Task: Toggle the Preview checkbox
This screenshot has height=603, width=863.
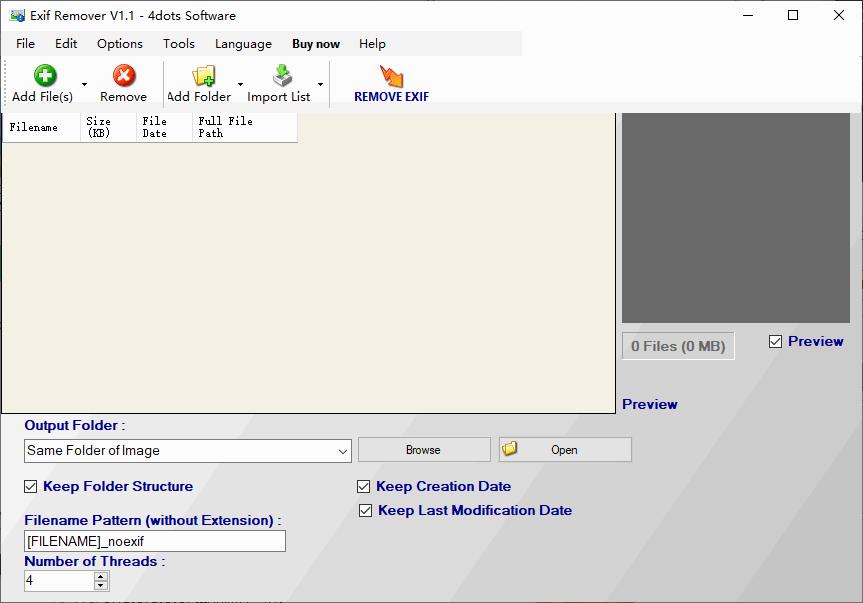Action: (x=775, y=342)
